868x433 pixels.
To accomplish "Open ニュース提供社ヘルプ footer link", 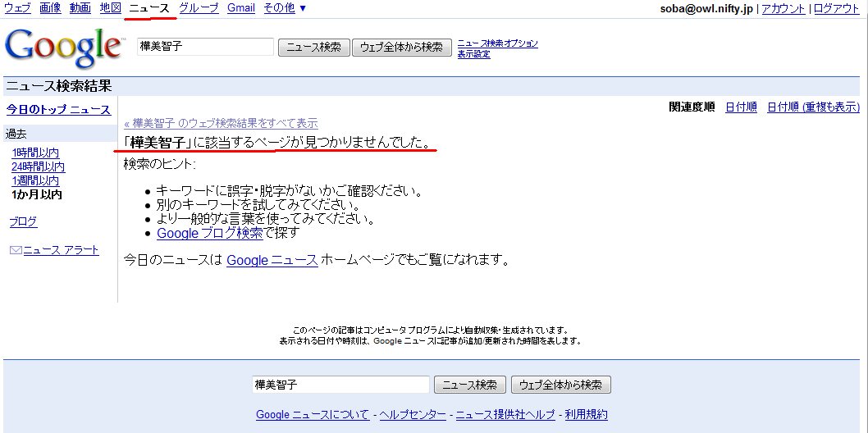I will coord(505,415).
